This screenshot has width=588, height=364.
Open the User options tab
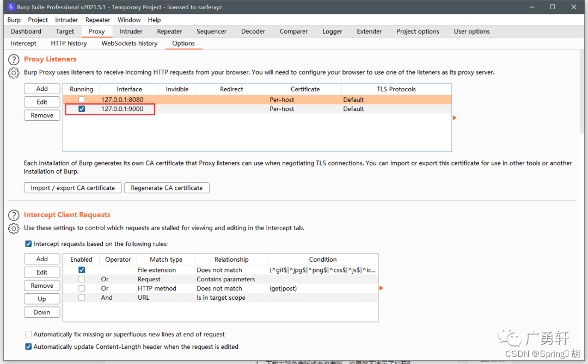point(471,32)
